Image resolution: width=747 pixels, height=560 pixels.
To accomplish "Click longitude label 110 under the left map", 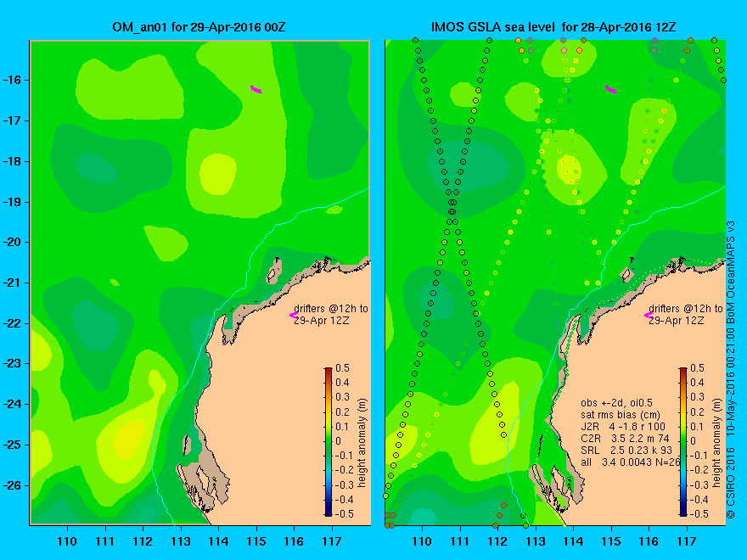I will (67, 541).
